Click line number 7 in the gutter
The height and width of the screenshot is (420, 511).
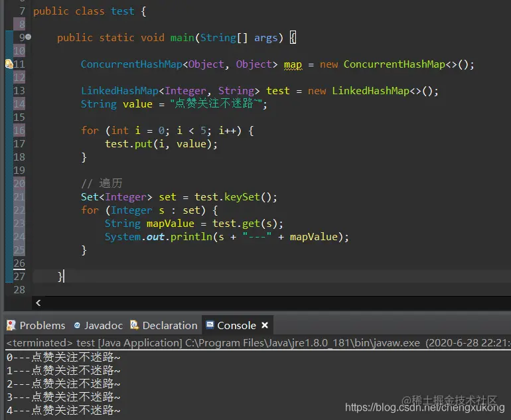(x=22, y=11)
